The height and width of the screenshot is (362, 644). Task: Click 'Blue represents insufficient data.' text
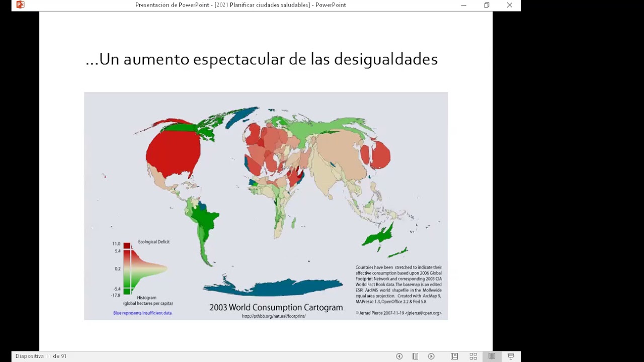[x=143, y=313]
